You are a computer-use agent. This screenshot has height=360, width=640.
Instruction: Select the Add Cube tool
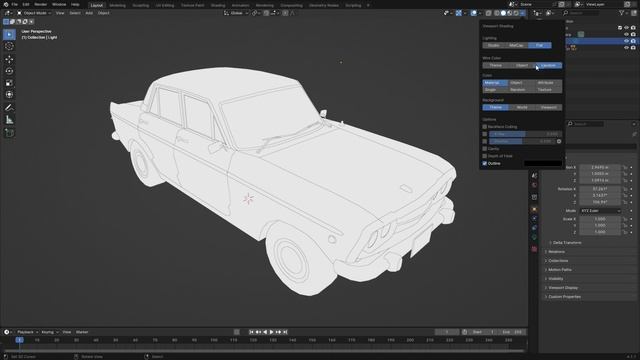(x=9, y=133)
